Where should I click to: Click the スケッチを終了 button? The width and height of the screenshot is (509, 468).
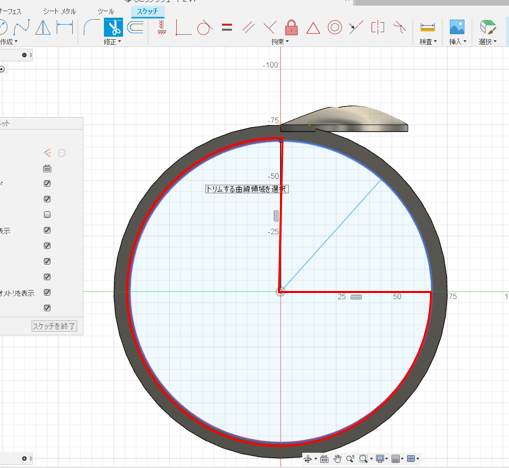pyautogui.click(x=54, y=326)
